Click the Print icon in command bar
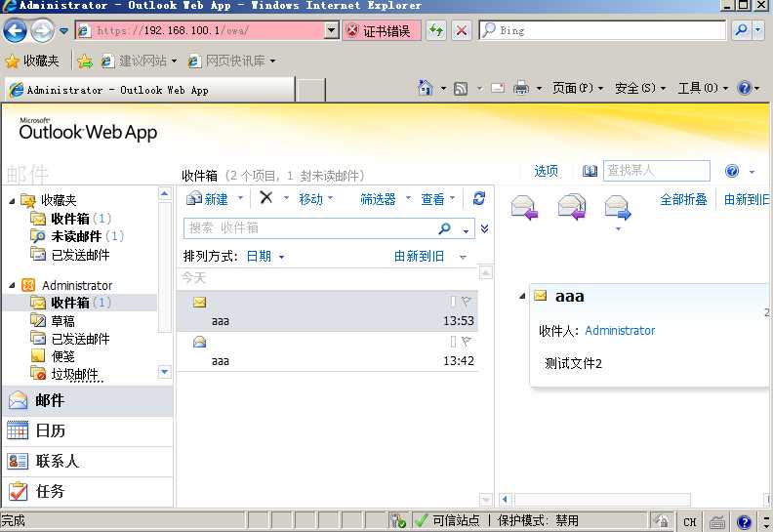This screenshot has height=532, width=773. 520,88
